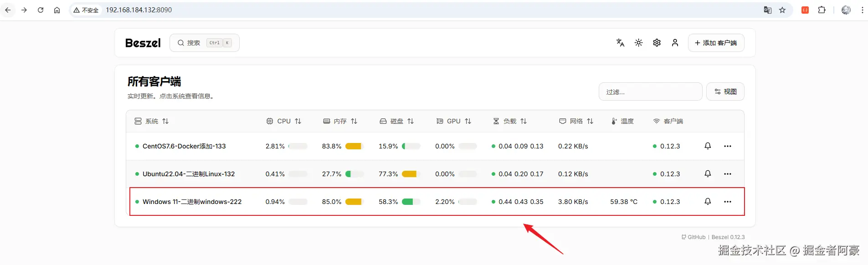Open browser profile avatar
868x265 pixels.
pos(846,10)
